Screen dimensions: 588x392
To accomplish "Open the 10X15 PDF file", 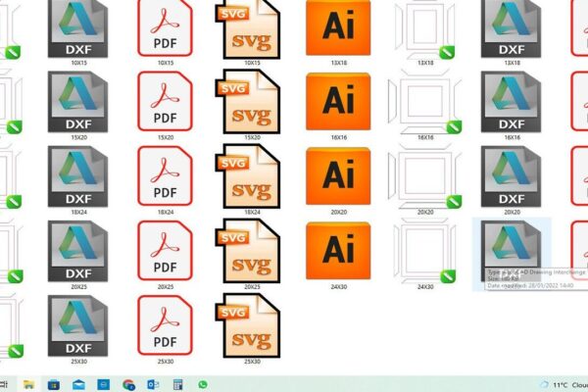I will point(165,28).
